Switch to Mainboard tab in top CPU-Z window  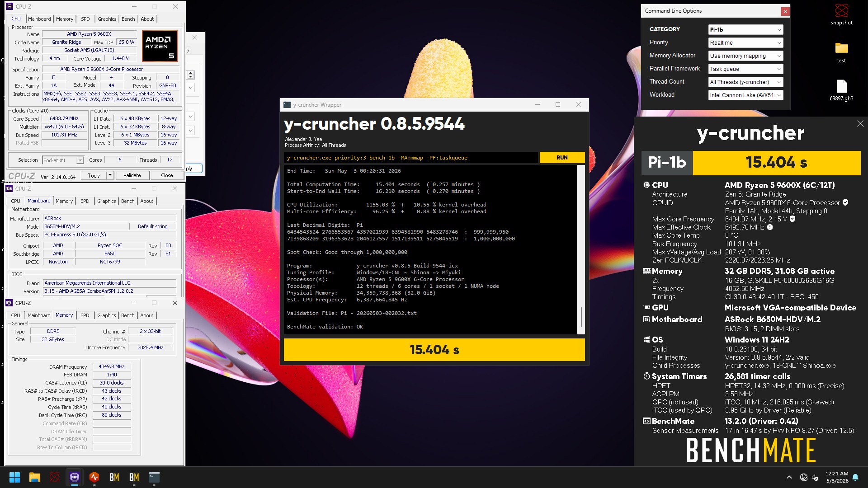pos(39,19)
